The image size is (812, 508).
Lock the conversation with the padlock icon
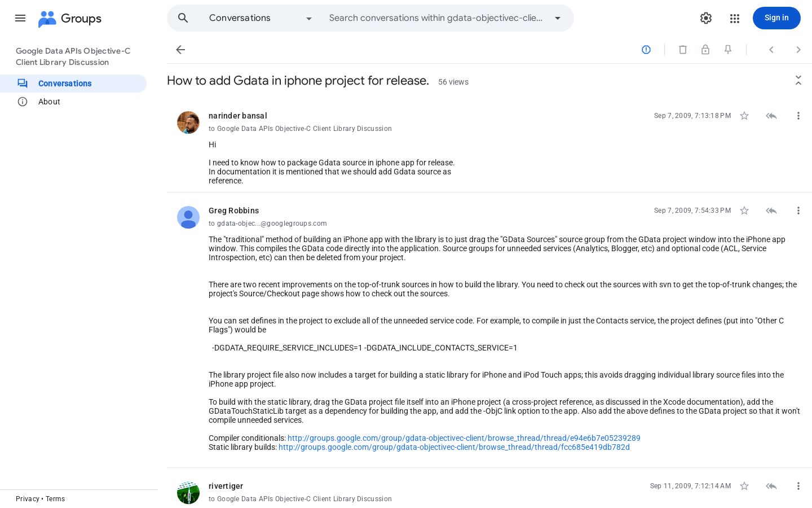(x=705, y=50)
